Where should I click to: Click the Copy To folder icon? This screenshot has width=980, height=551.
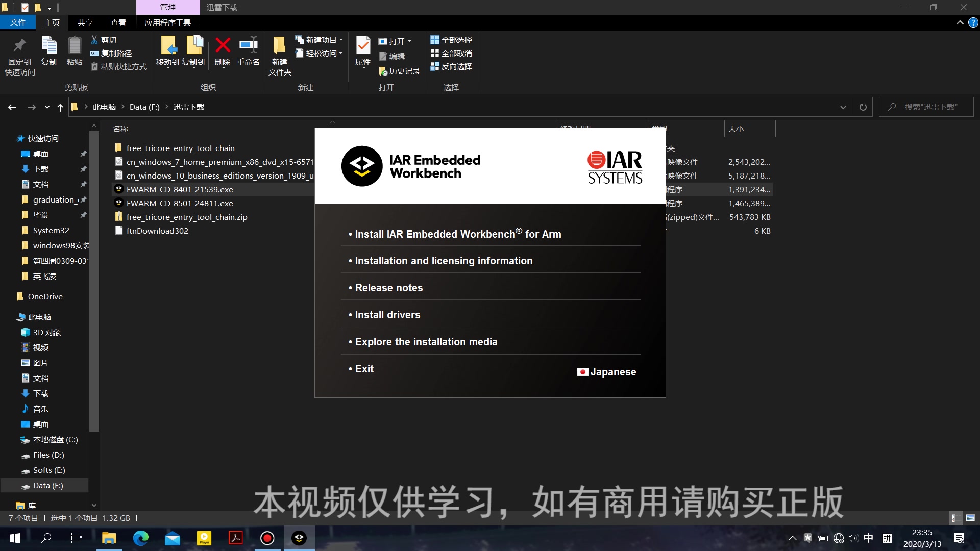click(194, 45)
